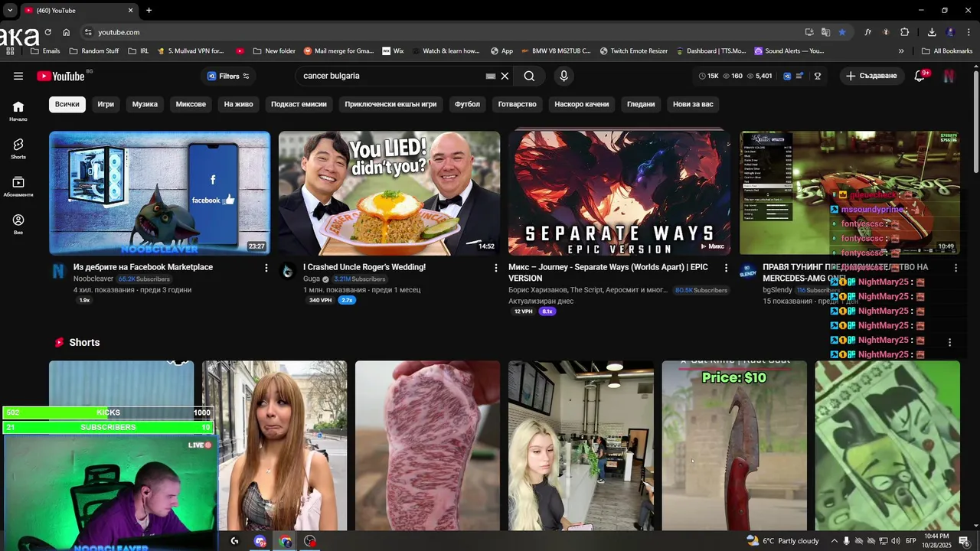
Task: Click the browser home button
Action: point(67,32)
